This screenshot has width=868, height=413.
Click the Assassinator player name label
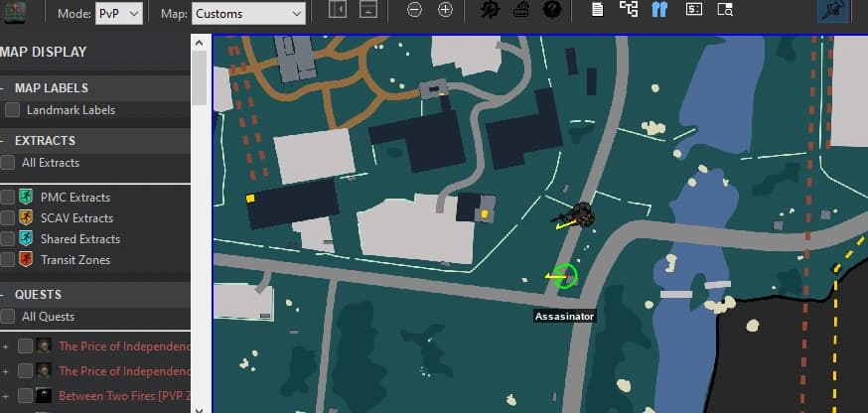click(565, 316)
